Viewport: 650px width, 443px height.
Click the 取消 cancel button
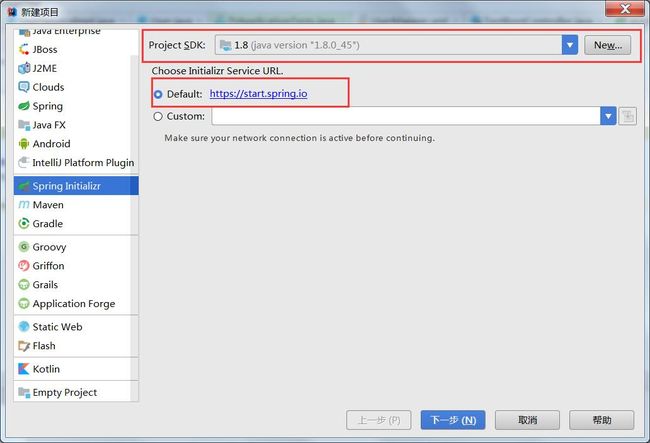527,420
